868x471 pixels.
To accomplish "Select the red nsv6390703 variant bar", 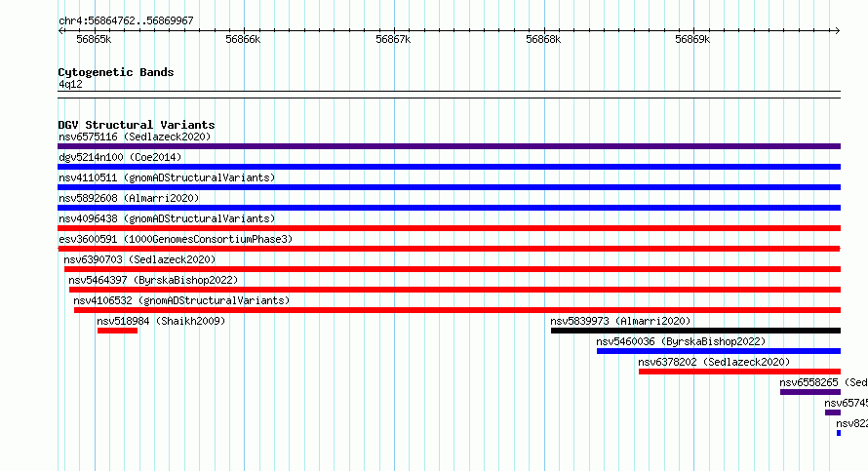I will [453, 269].
